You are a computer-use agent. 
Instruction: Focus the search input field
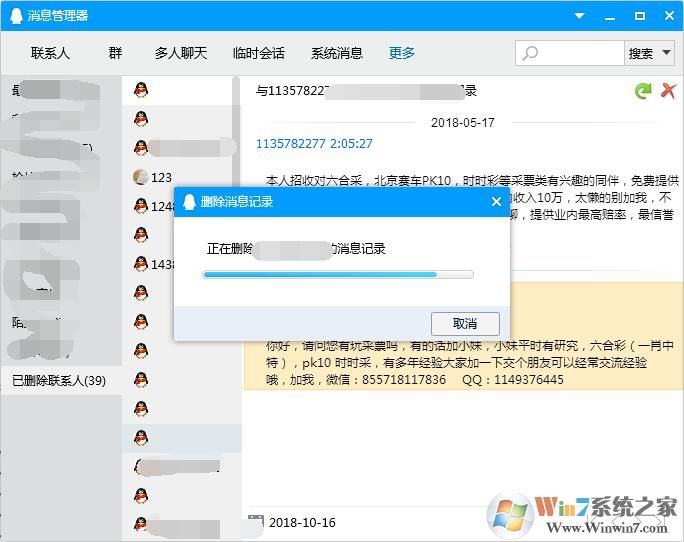[x=570, y=53]
